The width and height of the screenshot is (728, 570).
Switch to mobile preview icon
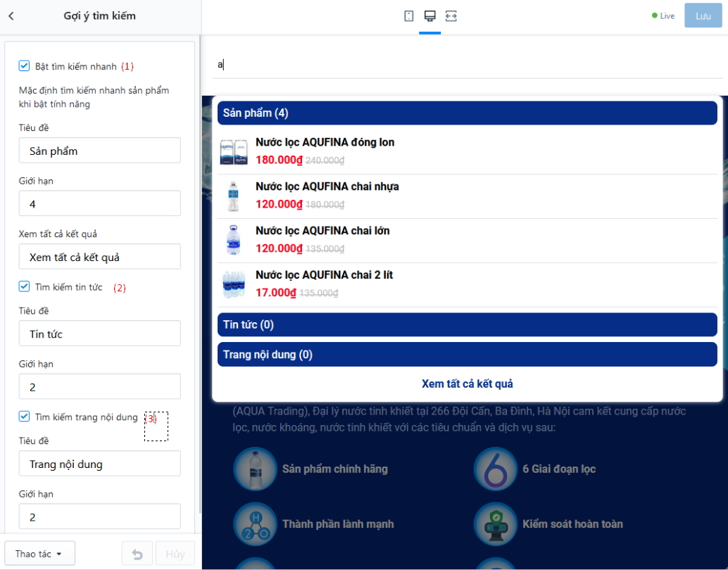point(408,15)
